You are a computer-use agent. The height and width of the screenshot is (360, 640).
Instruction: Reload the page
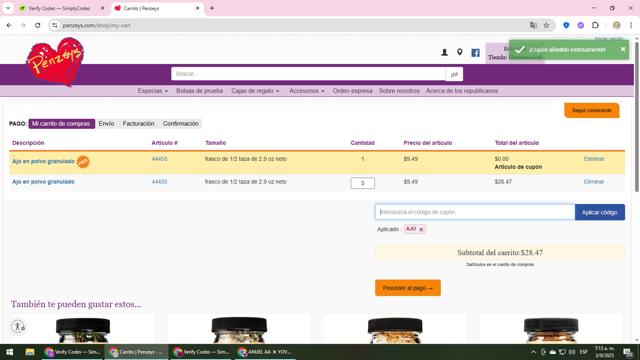click(38, 25)
